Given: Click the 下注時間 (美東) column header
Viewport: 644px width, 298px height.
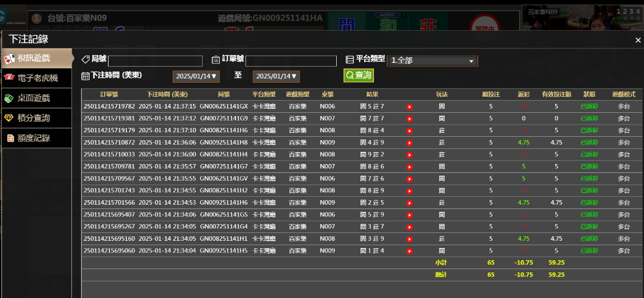Looking at the screenshot, I should point(167,95).
